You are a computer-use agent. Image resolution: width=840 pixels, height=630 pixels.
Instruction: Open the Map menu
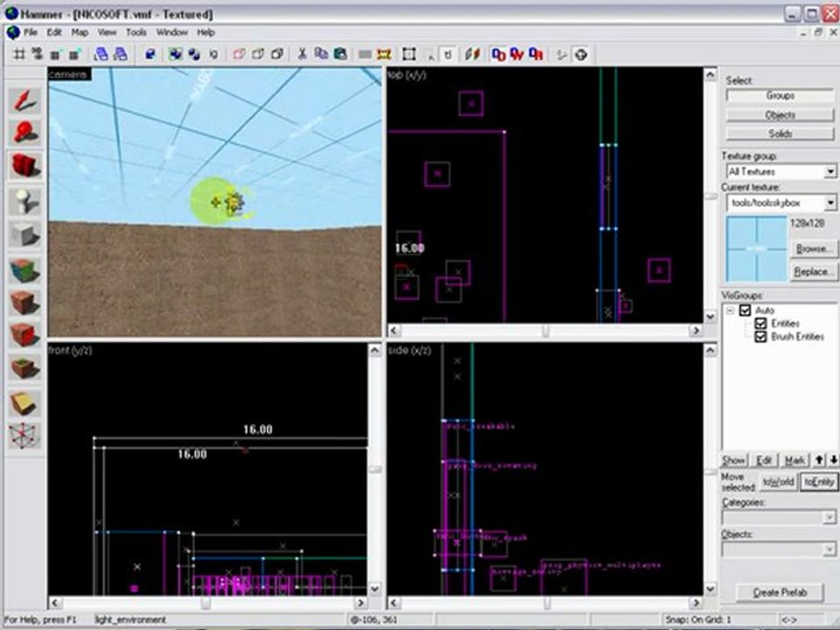tap(80, 32)
